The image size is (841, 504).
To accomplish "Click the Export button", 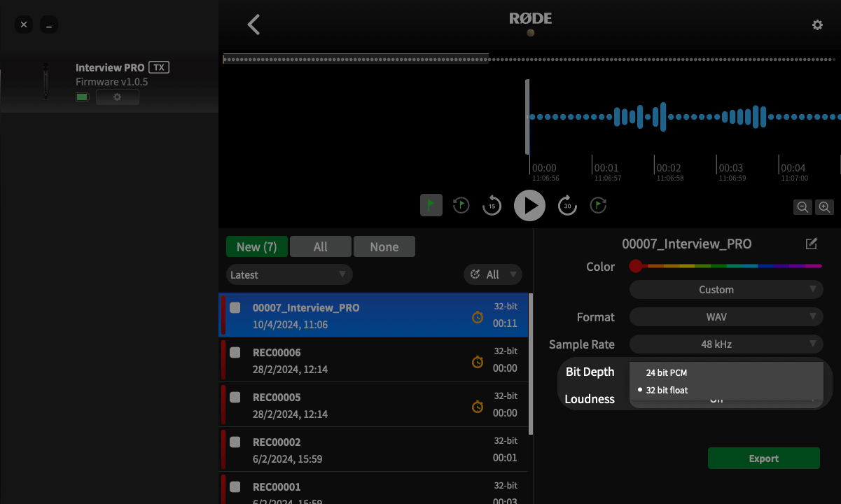I will coord(764,458).
